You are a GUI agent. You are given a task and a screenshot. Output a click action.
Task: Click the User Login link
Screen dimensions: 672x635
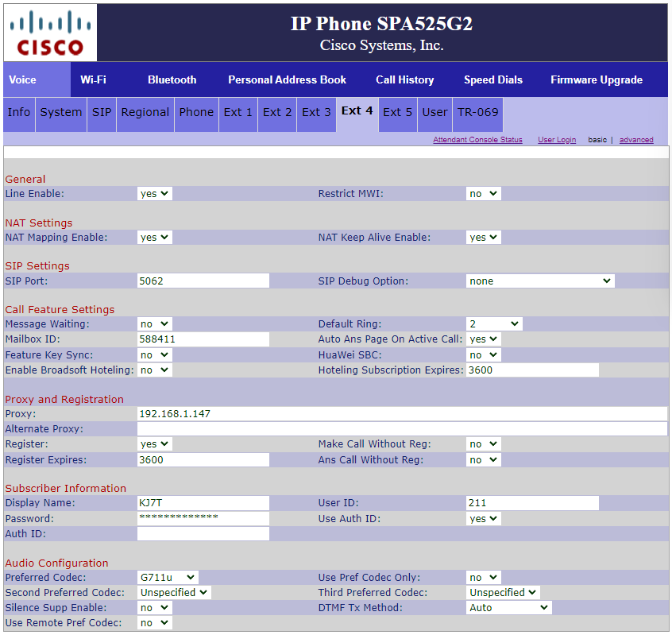coord(557,139)
